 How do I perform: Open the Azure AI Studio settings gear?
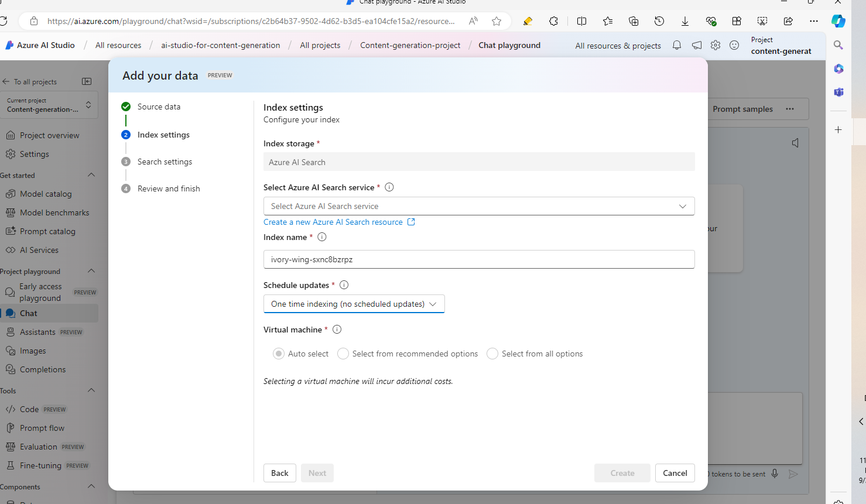[x=716, y=45]
